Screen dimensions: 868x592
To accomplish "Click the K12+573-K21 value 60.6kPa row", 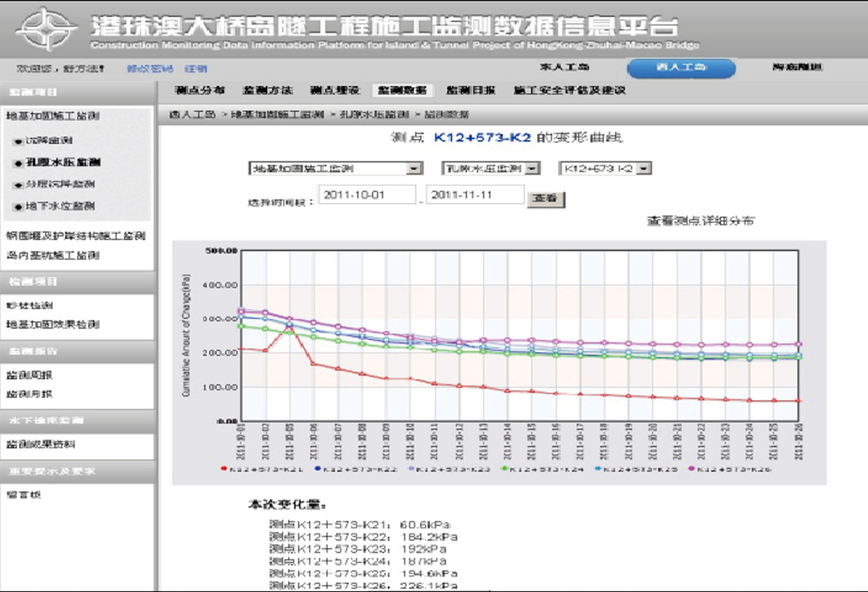I will (360, 525).
